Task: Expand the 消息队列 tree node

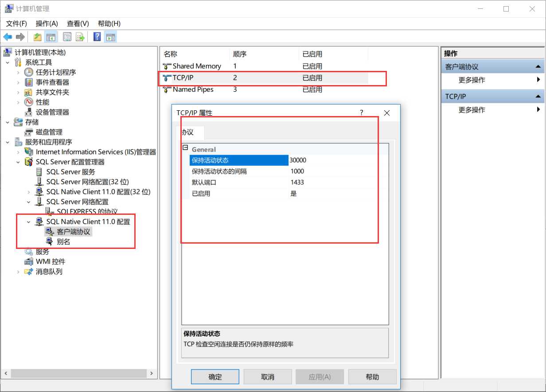Action: [18, 272]
